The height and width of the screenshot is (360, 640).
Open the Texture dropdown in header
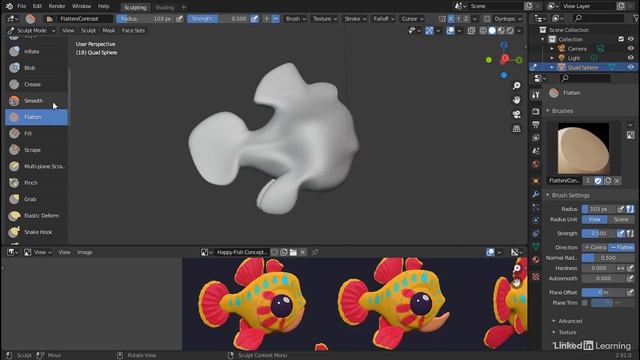click(325, 19)
